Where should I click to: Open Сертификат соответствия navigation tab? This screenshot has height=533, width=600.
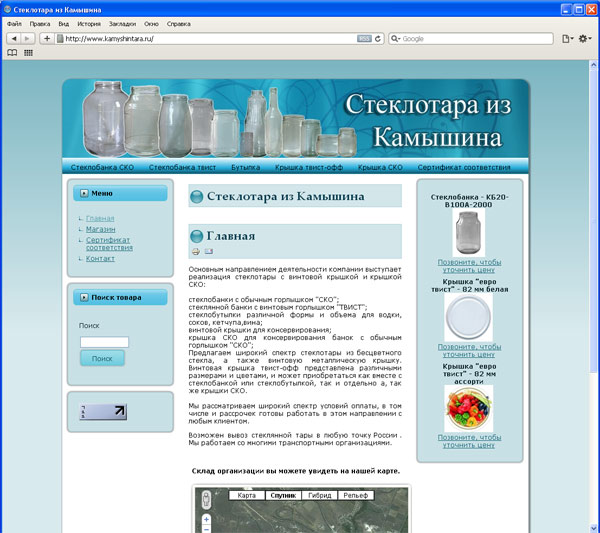[464, 167]
